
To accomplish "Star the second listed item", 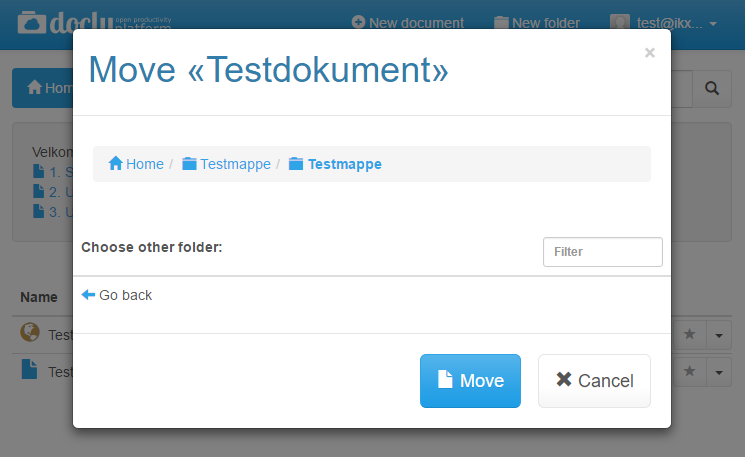I will pyautogui.click(x=689, y=371).
